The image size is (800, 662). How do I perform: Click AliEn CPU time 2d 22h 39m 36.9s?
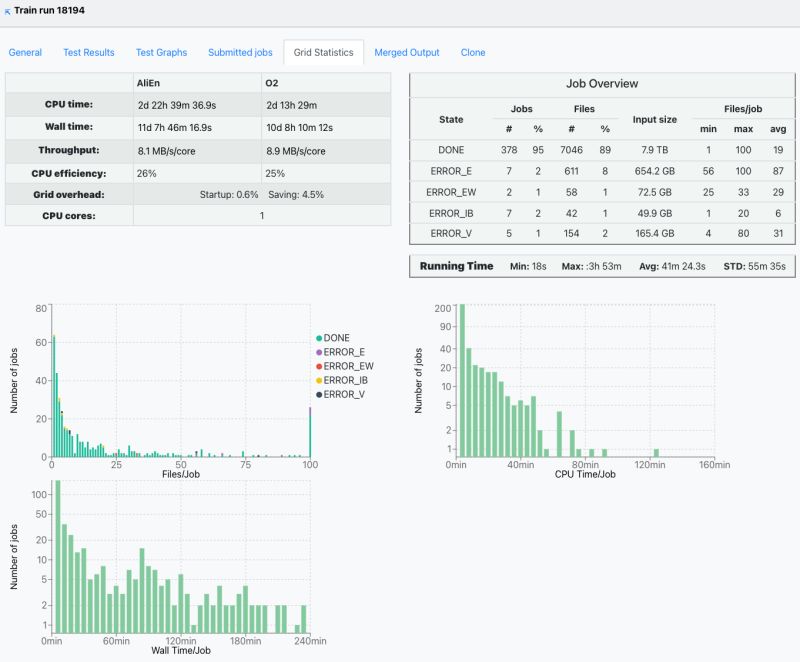177,106
